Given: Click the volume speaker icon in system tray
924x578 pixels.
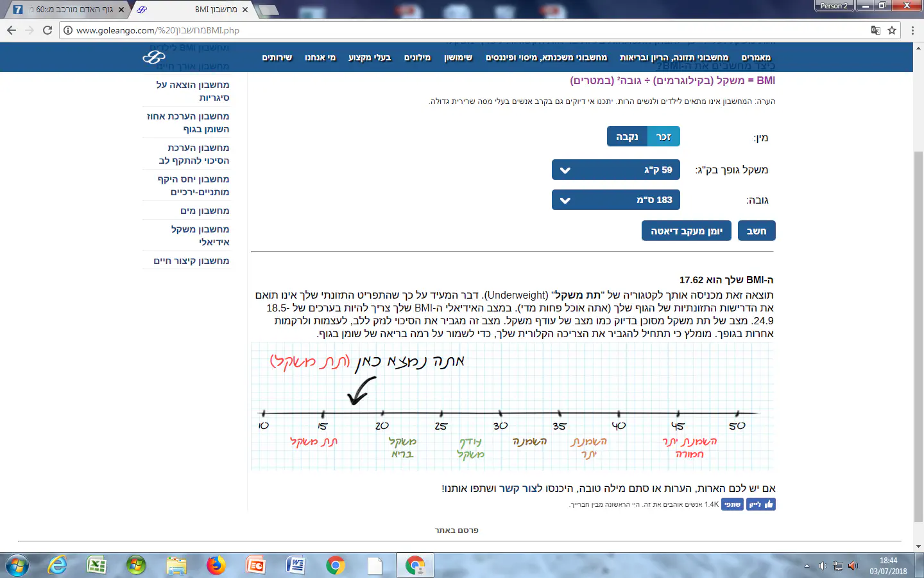Looking at the screenshot, I should (x=853, y=566).
